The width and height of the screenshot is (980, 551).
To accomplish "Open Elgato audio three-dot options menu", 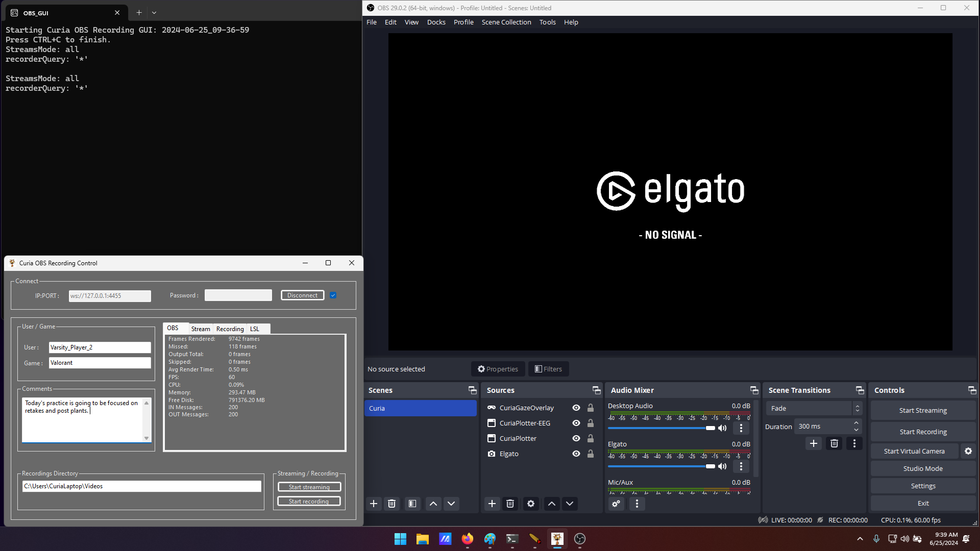I will point(741,466).
